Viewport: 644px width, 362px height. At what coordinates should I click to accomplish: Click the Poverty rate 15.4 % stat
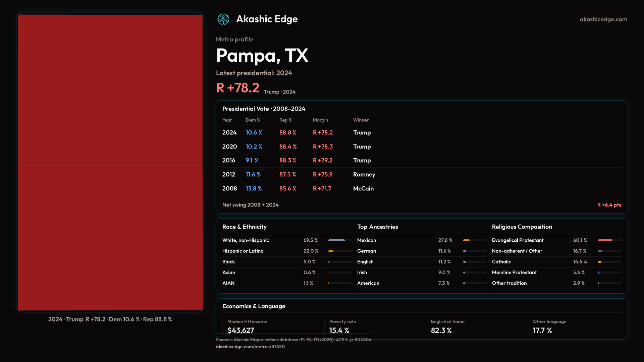tap(339, 330)
